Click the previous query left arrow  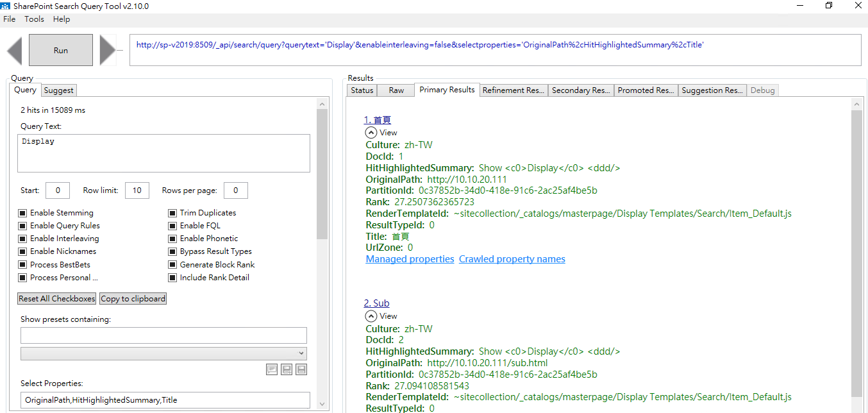point(15,51)
